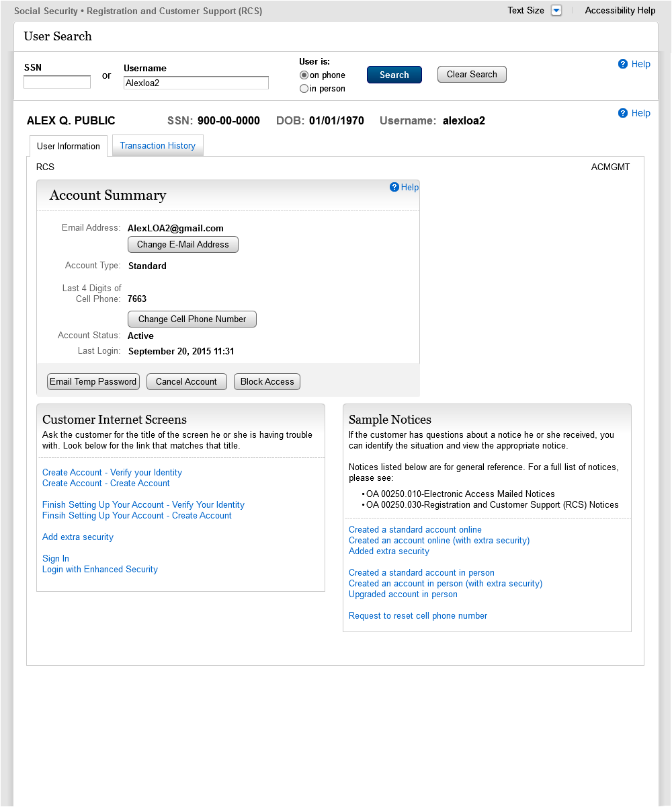Select the 'on phone' radio button
The image size is (672, 807).
click(304, 75)
